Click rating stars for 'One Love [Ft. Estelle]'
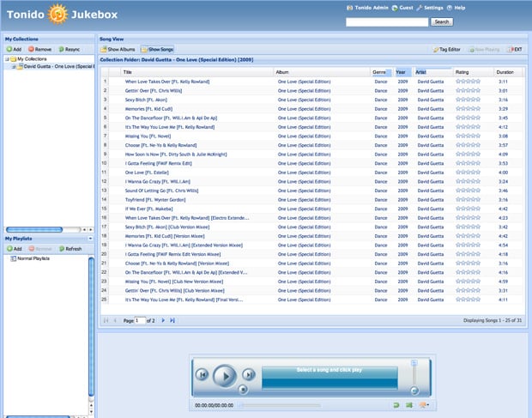 pyautogui.click(x=469, y=173)
